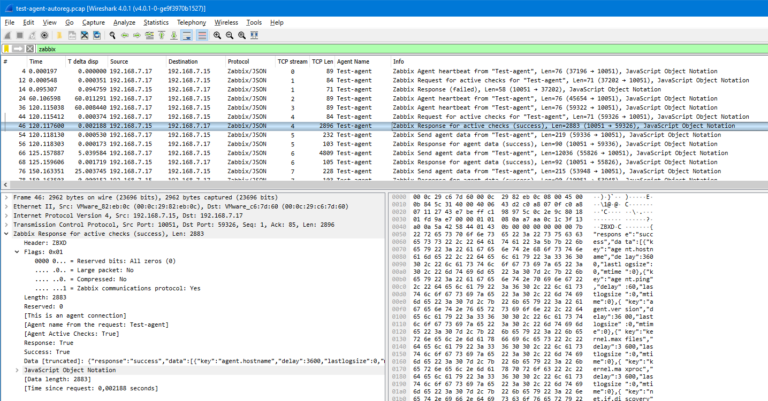Expand Internet Protocol Version 4 node
Screen dimensions: 768x401
6,215
